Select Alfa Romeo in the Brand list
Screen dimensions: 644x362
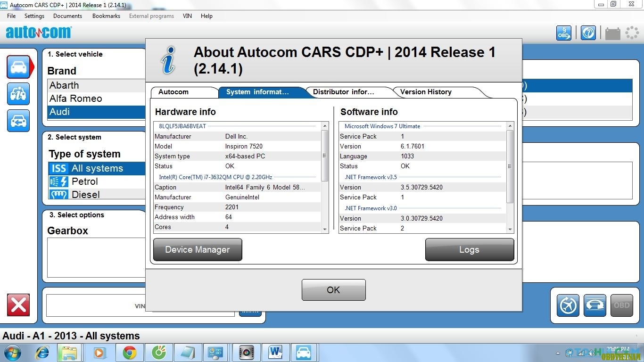[97, 99]
